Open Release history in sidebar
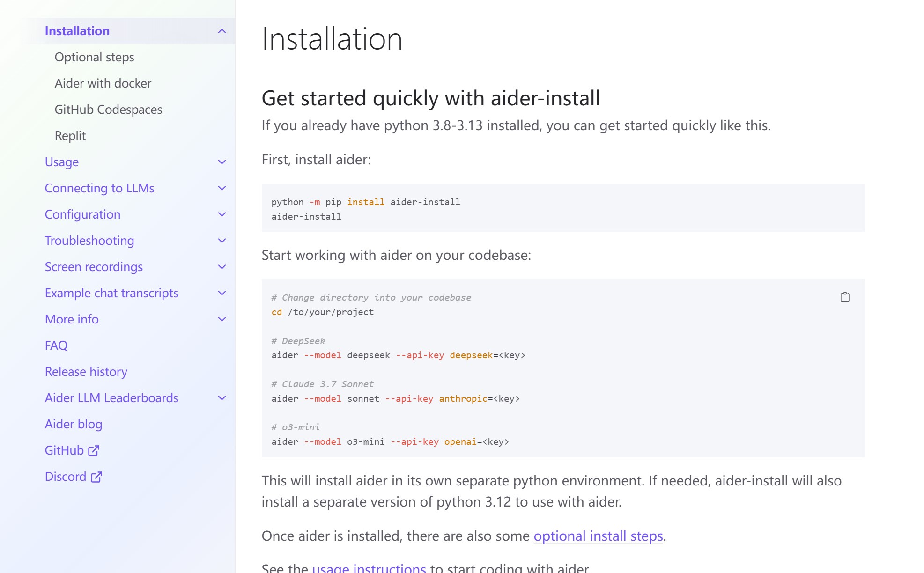The height and width of the screenshot is (573, 924). point(86,372)
